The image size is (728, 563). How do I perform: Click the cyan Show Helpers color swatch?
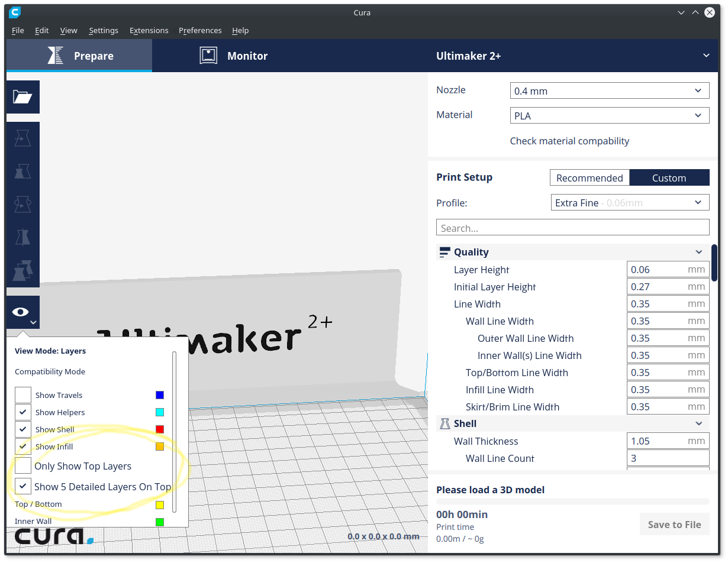pyautogui.click(x=160, y=412)
